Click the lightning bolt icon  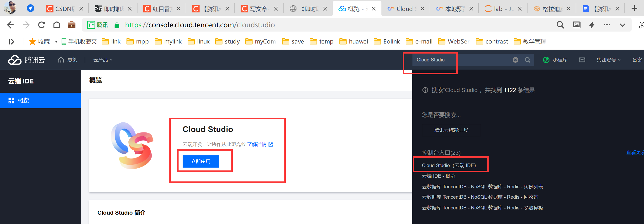click(592, 25)
